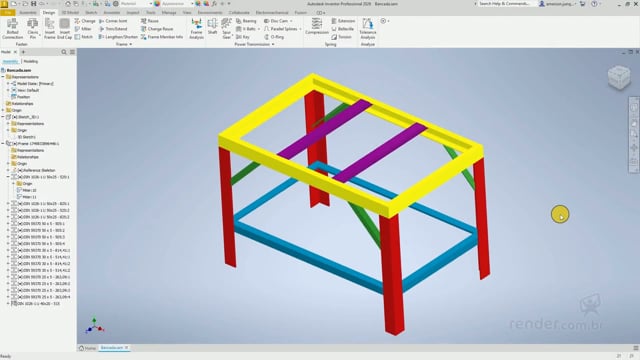Screen dimensions: 640x360
Task: Select the Bearing generator
Action: click(x=246, y=21)
